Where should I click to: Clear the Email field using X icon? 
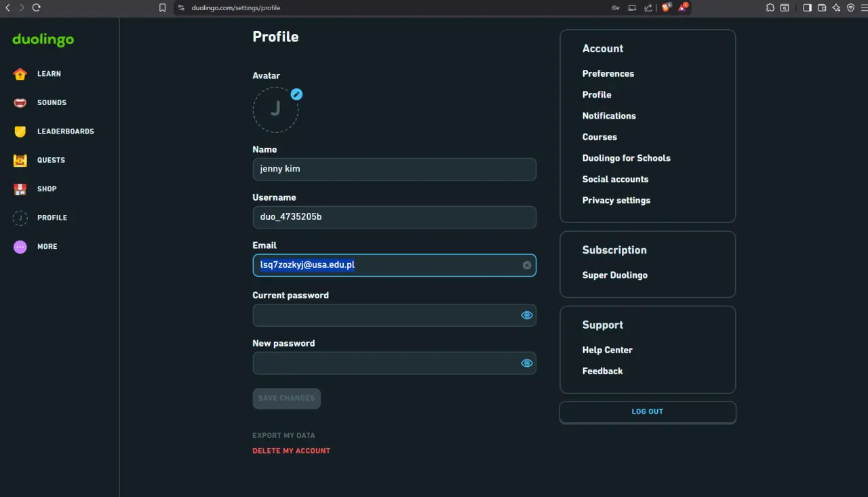click(527, 265)
